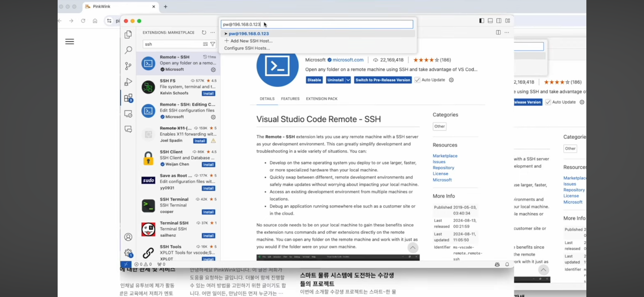Open the Remote-SSH extension settings gear
This screenshot has height=297, width=644.
(451, 80)
